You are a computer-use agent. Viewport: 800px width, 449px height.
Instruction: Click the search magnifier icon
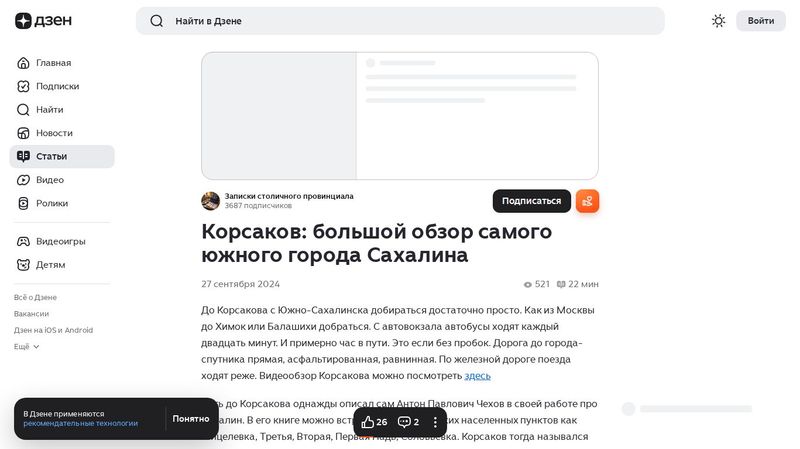tap(156, 21)
